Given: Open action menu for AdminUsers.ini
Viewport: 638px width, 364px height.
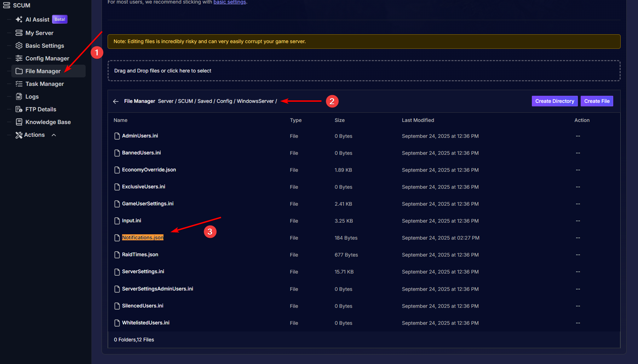Looking at the screenshot, I should (578, 136).
